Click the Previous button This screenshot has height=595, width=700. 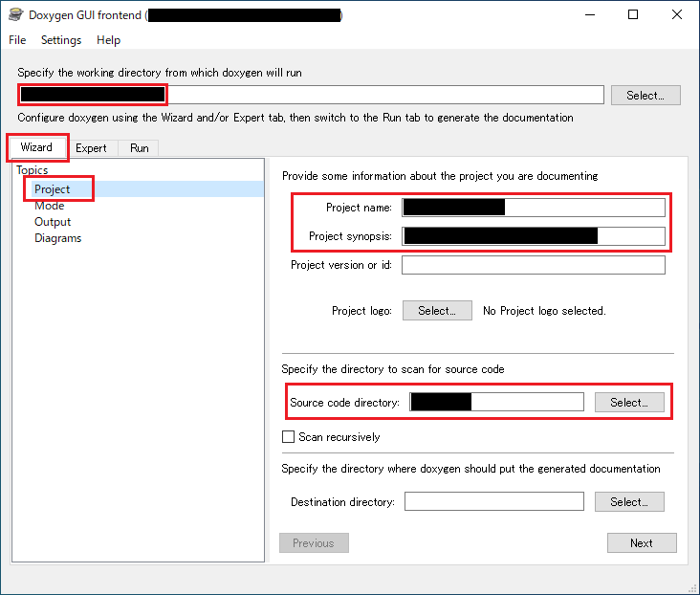(314, 542)
